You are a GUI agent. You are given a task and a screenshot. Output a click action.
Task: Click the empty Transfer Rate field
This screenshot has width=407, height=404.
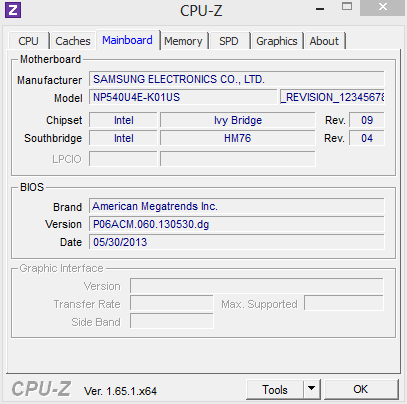coord(172,304)
